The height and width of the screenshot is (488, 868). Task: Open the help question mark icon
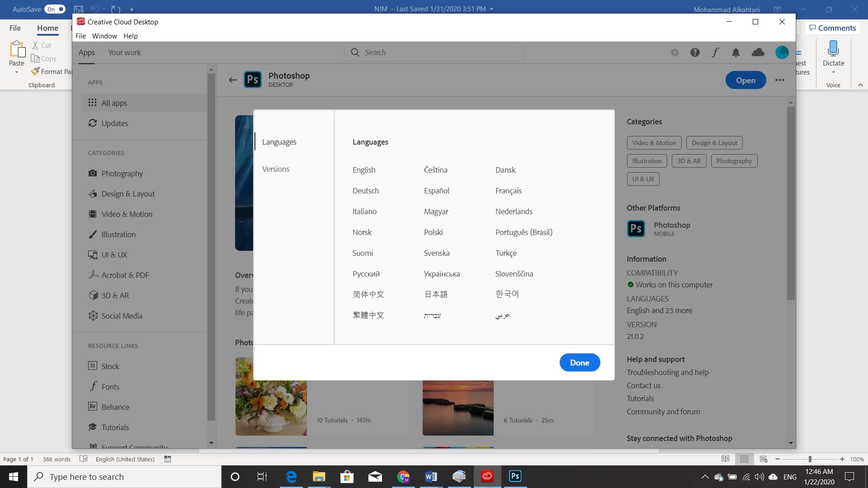pyautogui.click(x=695, y=52)
